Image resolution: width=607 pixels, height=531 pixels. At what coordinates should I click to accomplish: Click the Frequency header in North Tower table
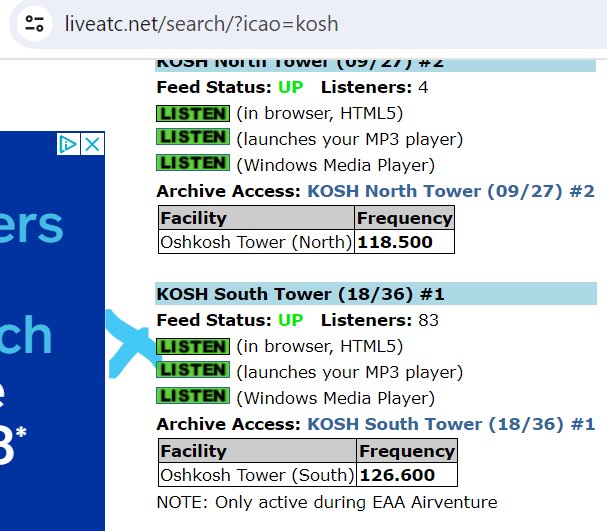[x=404, y=218]
